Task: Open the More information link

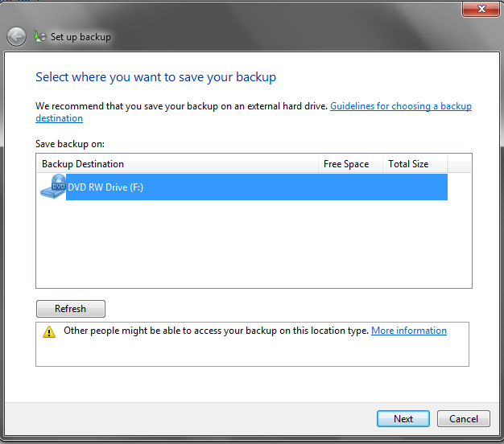Action: [409, 331]
